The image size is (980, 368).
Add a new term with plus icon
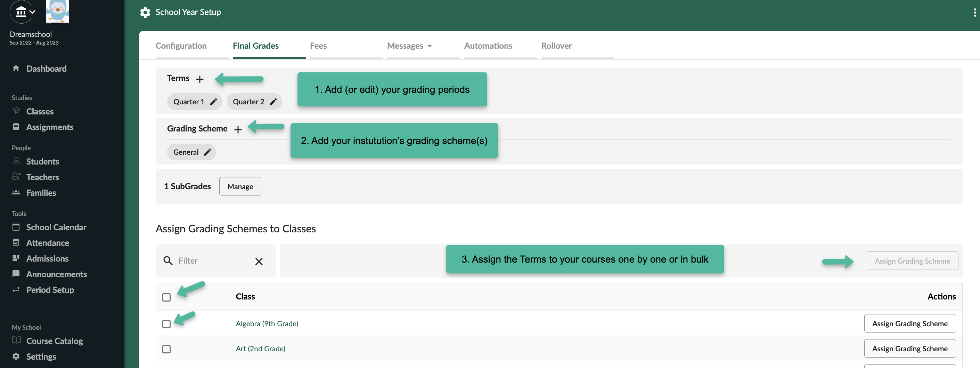200,79
